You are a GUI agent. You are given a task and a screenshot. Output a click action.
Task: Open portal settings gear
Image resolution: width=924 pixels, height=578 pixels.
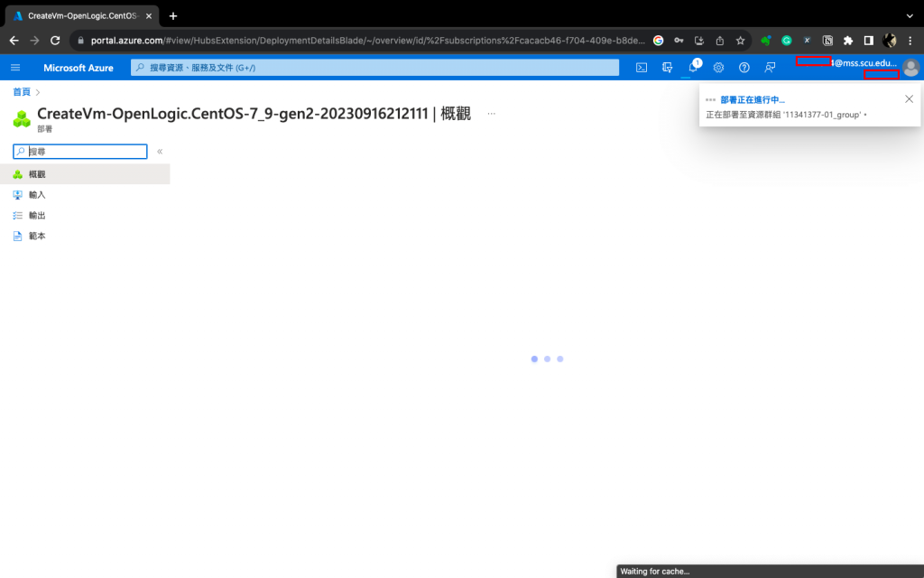click(x=718, y=68)
